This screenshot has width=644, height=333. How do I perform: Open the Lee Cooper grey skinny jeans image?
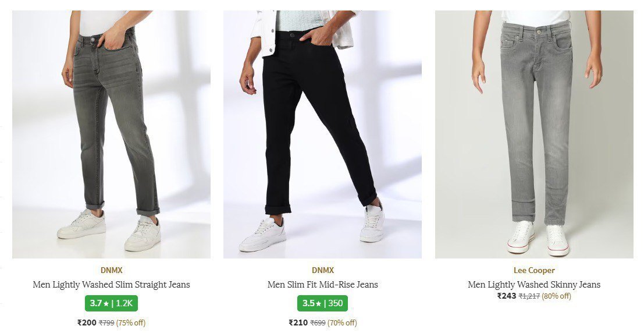pos(534,134)
